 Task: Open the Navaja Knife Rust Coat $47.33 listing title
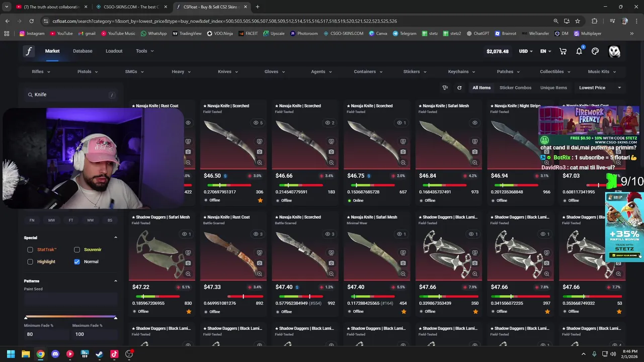(x=226, y=217)
